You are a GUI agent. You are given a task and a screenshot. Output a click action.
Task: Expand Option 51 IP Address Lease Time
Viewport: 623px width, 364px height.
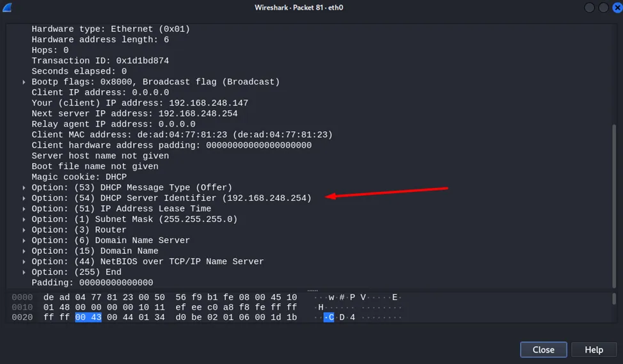point(24,209)
